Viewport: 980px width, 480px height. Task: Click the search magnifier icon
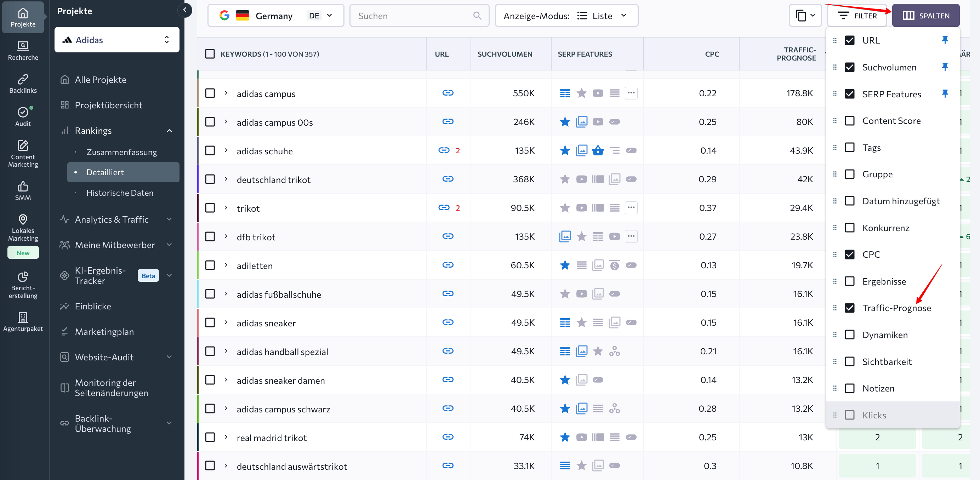[x=477, y=16]
